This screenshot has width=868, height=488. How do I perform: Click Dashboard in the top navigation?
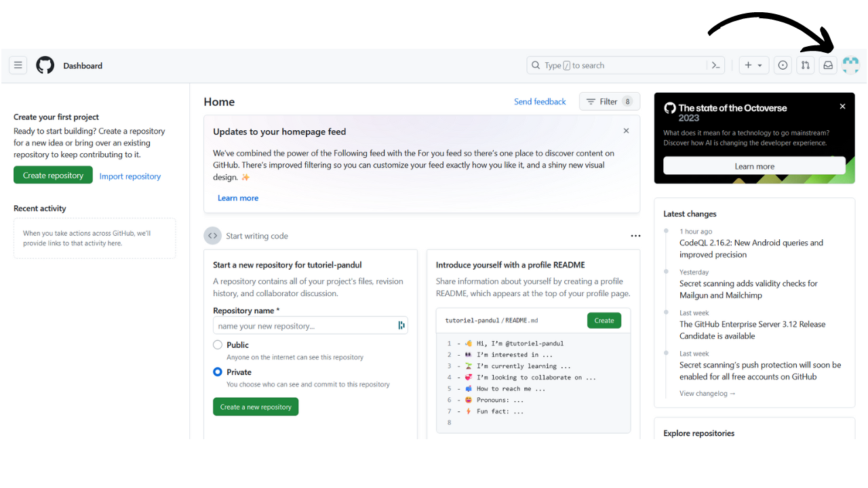(83, 65)
